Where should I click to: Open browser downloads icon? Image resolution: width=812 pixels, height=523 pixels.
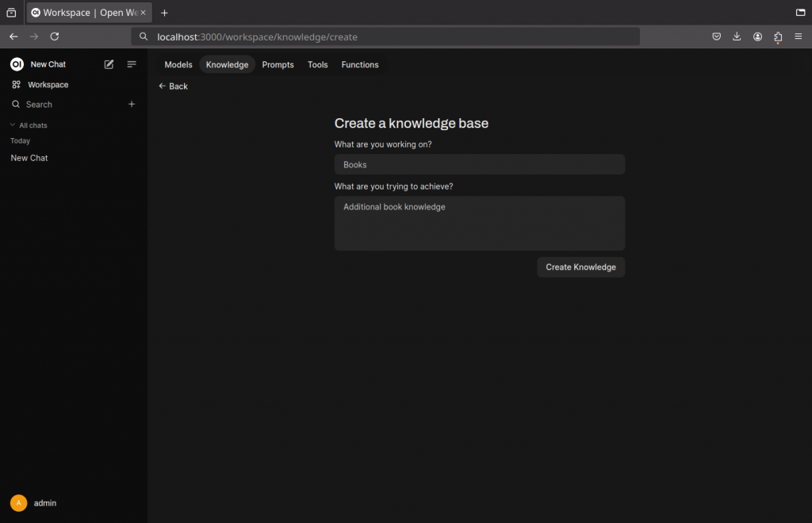click(737, 37)
